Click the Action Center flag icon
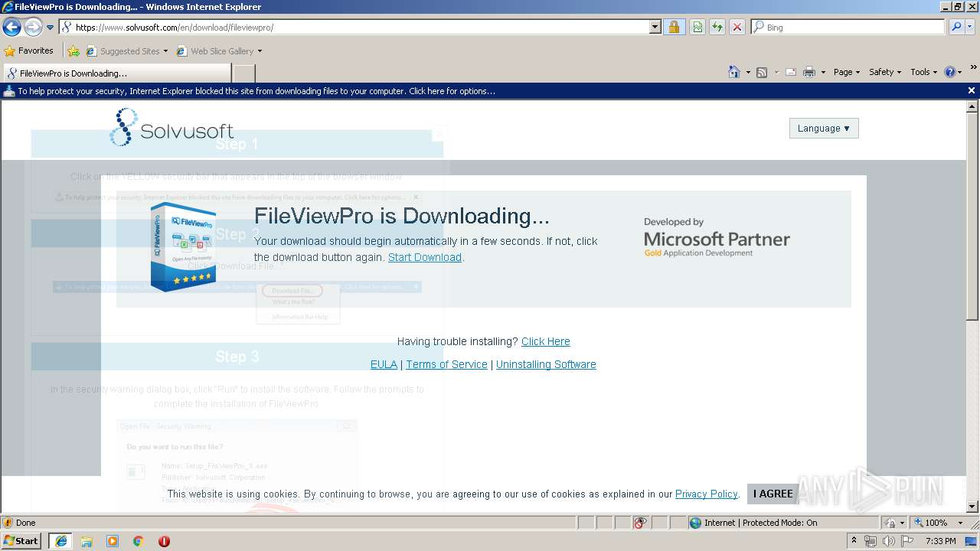This screenshot has height=551, width=980. coord(907,541)
